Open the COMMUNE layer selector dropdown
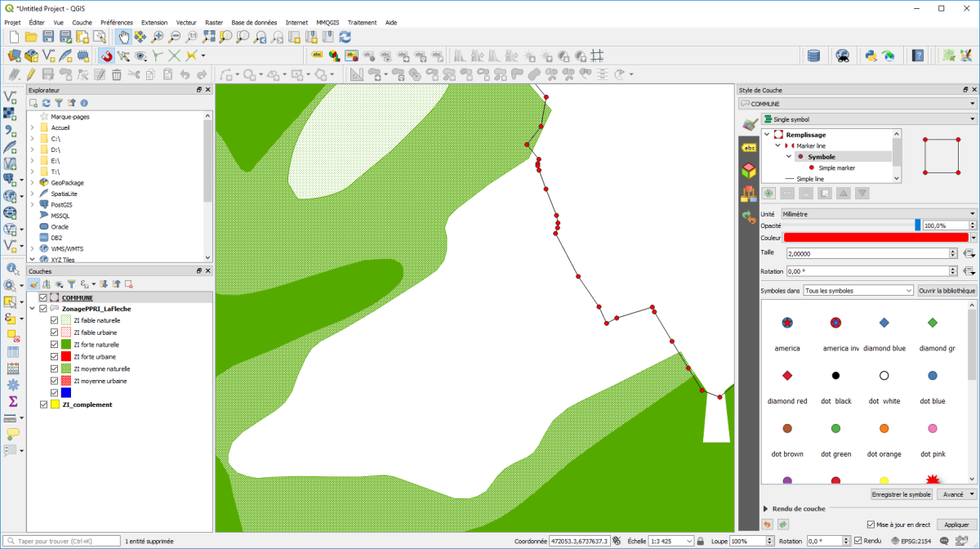980x549 pixels. [x=857, y=104]
